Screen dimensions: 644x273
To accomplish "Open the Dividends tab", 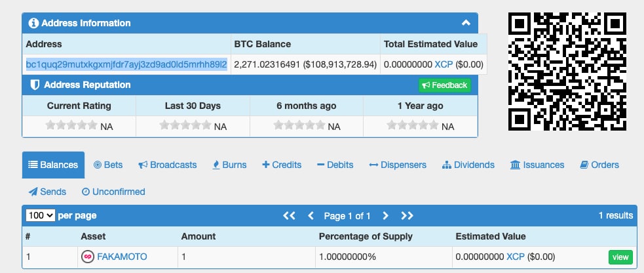I will coord(468,165).
